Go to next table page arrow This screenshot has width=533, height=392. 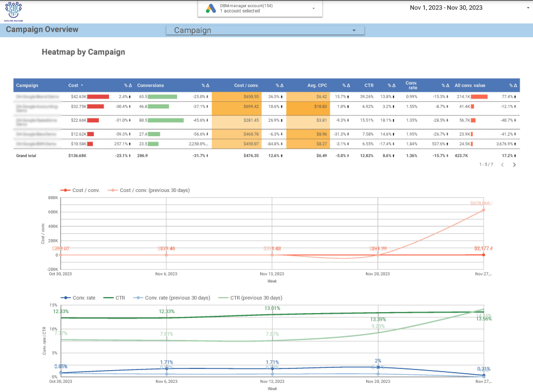(514, 165)
